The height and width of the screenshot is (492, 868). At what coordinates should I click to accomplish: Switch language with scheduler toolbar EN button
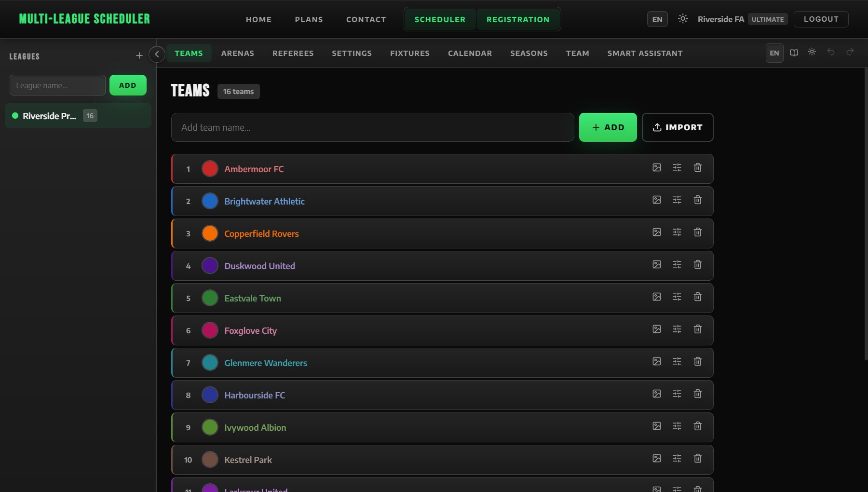coord(774,53)
